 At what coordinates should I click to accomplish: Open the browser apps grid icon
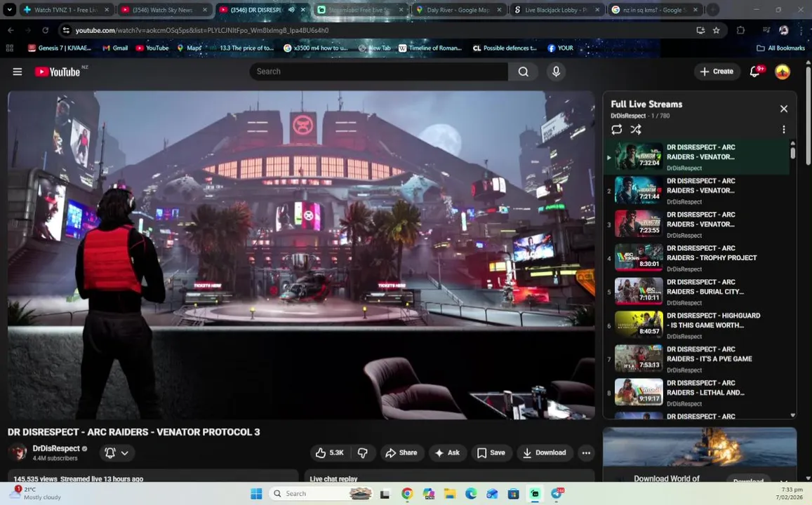point(9,48)
